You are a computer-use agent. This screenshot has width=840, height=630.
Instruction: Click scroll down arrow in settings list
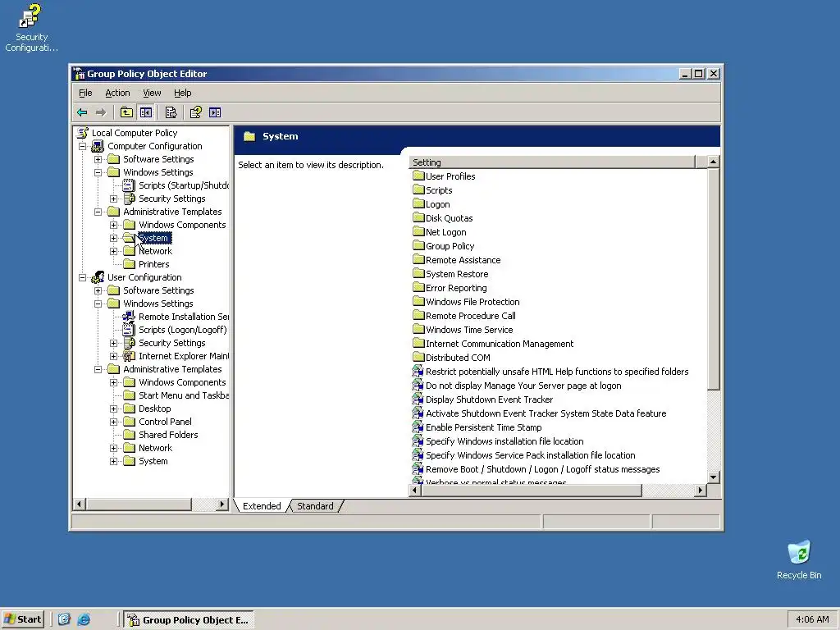tap(713, 477)
